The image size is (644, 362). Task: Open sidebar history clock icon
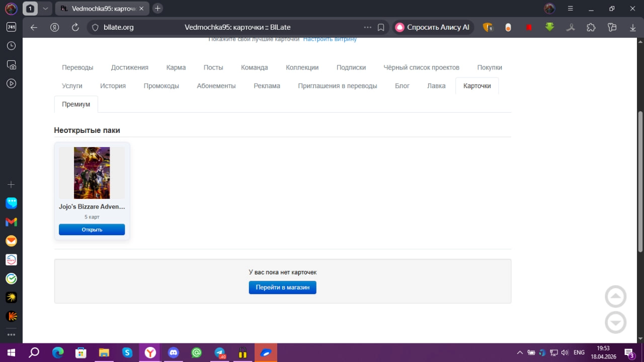click(x=11, y=46)
